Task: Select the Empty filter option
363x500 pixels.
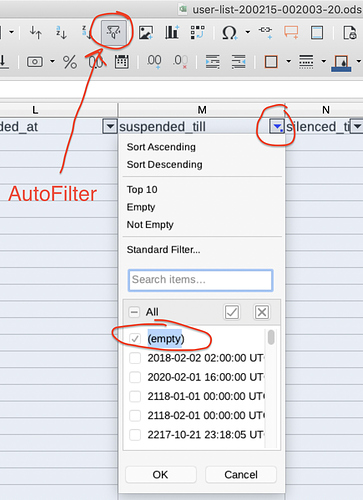Action: [x=141, y=207]
